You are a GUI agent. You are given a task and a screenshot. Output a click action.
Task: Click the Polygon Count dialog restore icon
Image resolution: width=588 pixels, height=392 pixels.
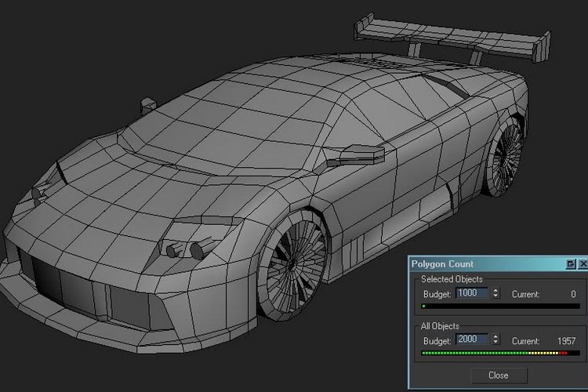(571, 264)
